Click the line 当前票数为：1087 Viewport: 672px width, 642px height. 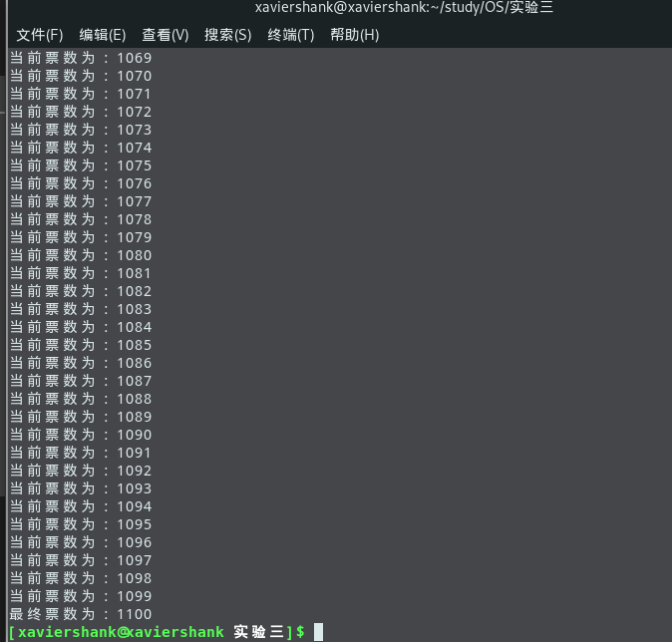(x=81, y=381)
